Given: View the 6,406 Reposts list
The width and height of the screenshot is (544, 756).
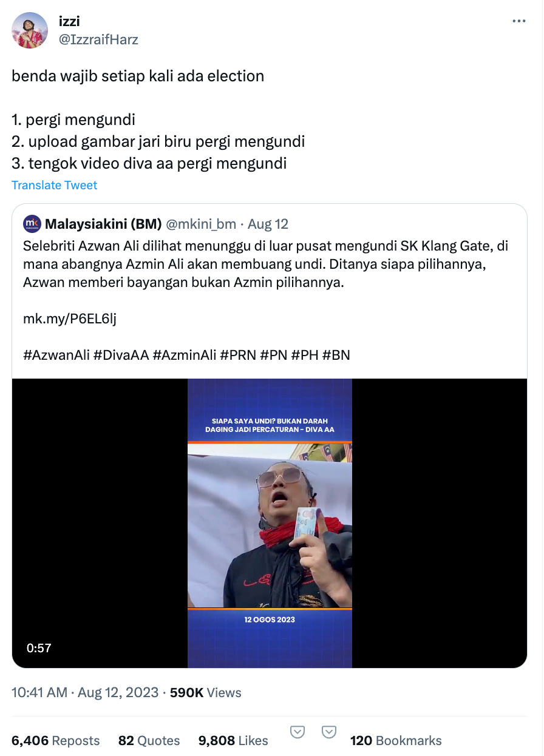Looking at the screenshot, I should point(56,740).
